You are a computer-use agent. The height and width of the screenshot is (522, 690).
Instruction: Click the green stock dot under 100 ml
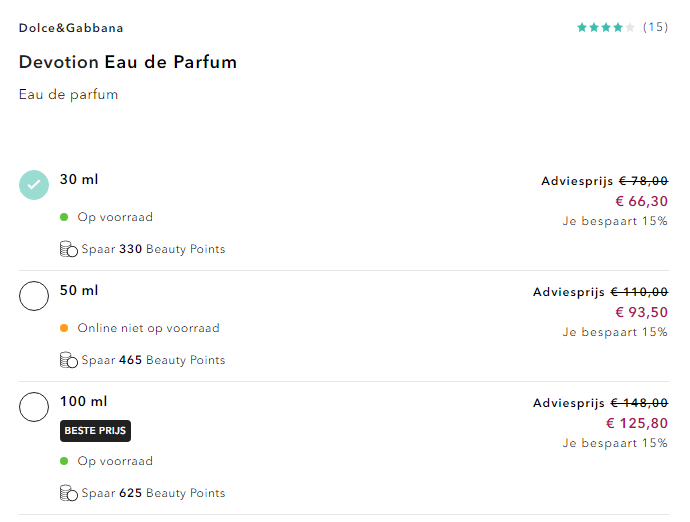[64, 461]
